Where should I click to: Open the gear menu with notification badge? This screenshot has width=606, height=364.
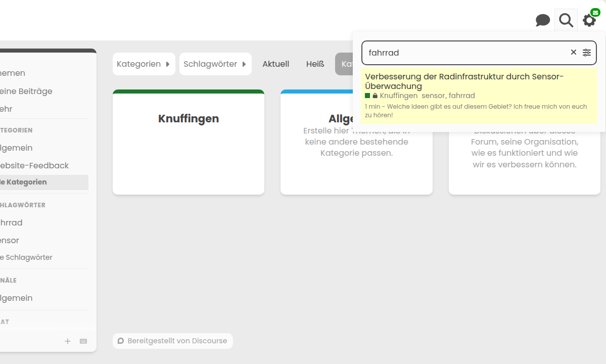point(589,20)
